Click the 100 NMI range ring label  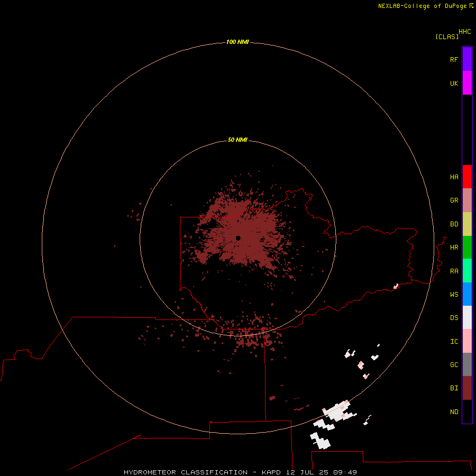[237, 42]
